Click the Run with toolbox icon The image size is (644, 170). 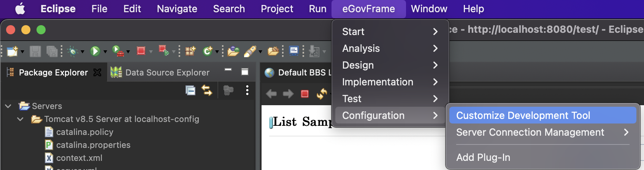tap(118, 51)
